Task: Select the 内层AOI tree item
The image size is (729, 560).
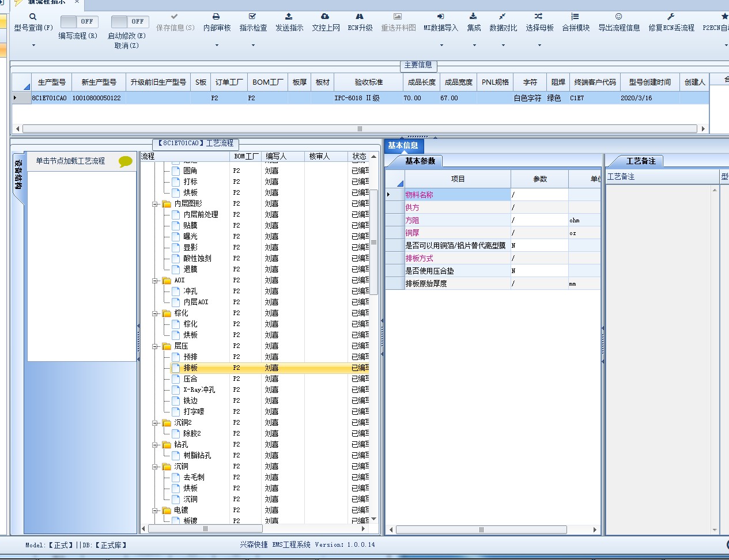Action: click(x=196, y=302)
